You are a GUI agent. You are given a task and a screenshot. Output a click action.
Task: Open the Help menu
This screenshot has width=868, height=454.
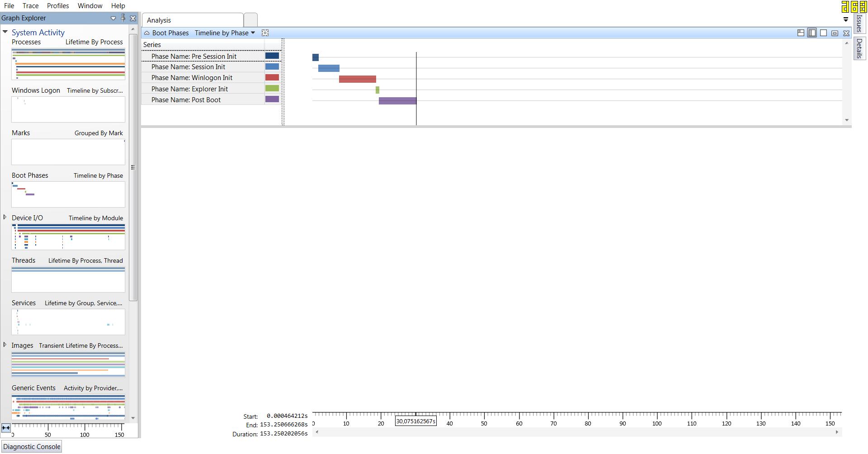pos(118,6)
